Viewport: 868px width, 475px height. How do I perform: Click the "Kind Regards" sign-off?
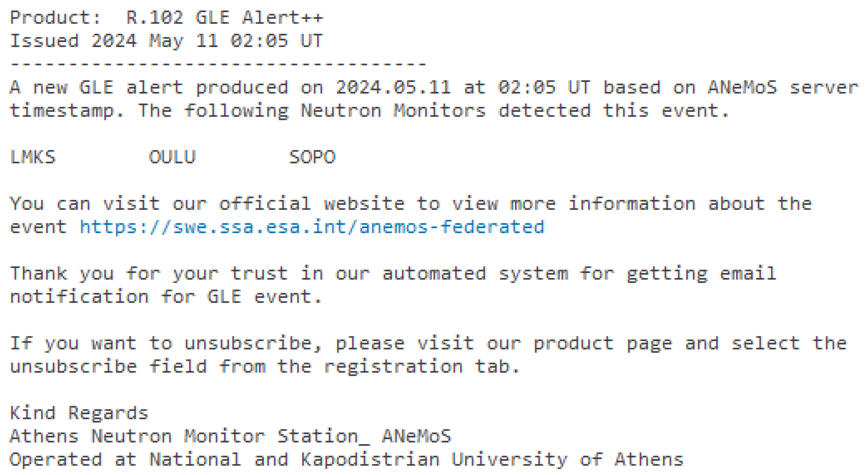(x=79, y=413)
